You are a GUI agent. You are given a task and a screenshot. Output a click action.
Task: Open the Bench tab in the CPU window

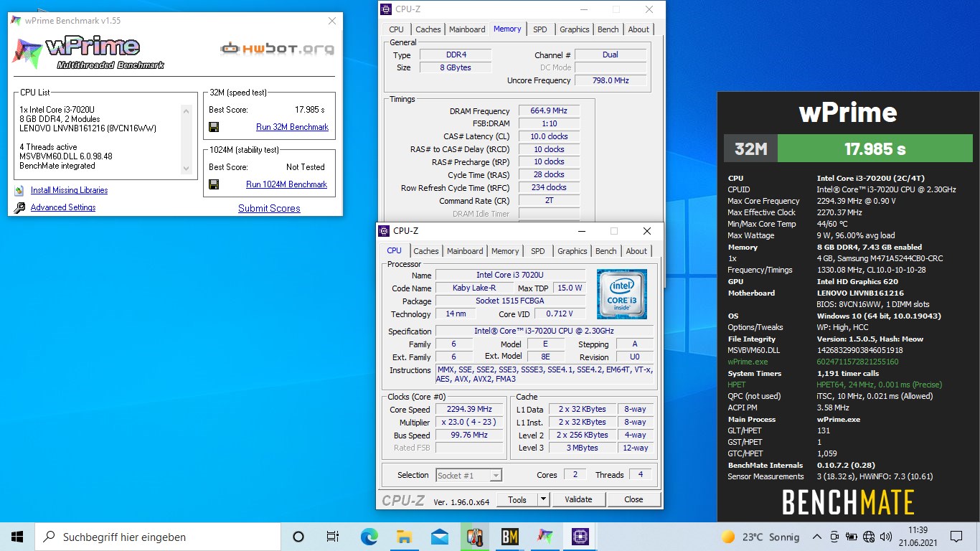[x=606, y=251]
